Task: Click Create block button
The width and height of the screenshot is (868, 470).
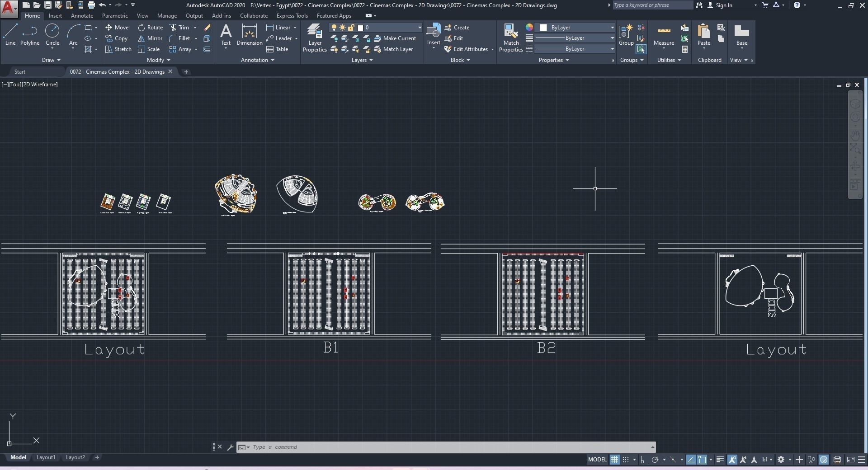Action: [x=457, y=28]
